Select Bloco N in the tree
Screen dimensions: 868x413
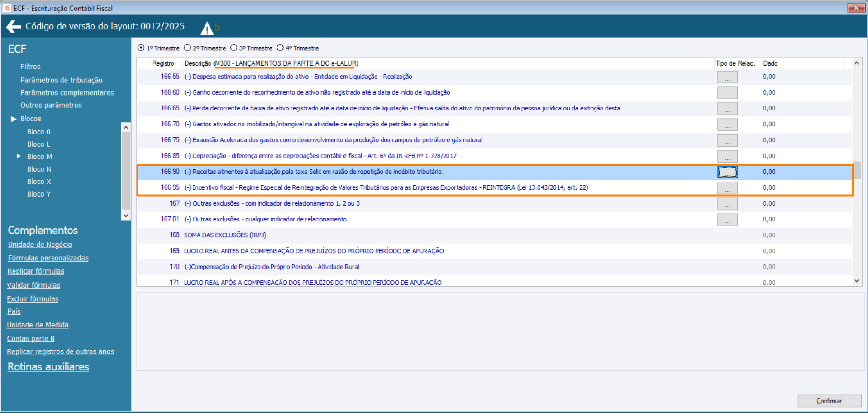(x=39, y=169)
